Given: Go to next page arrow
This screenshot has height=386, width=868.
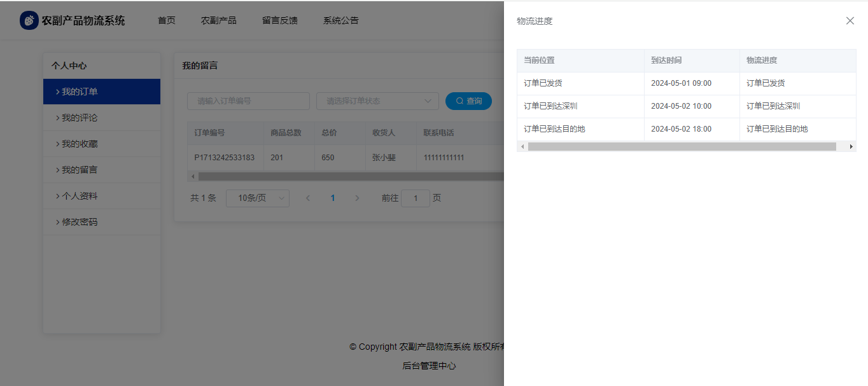Looking at the screenshot, I should (x=357, y=198).
